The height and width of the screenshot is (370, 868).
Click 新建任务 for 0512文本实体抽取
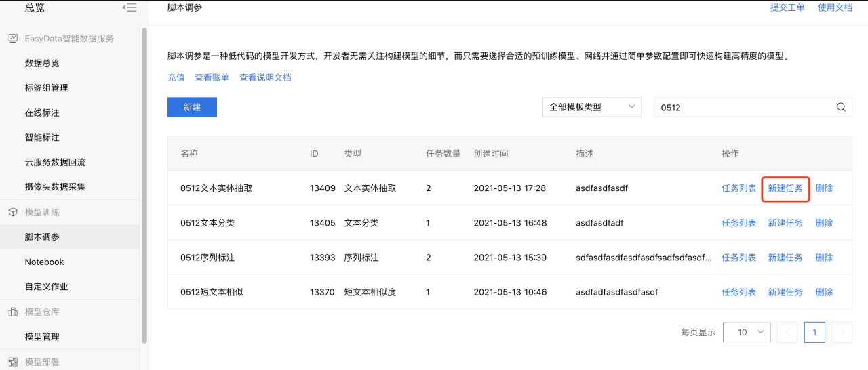(x=785, y=188)
